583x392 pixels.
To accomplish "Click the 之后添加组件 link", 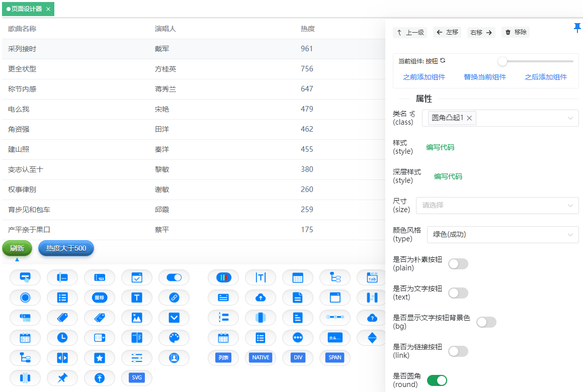I will point(546,77).
